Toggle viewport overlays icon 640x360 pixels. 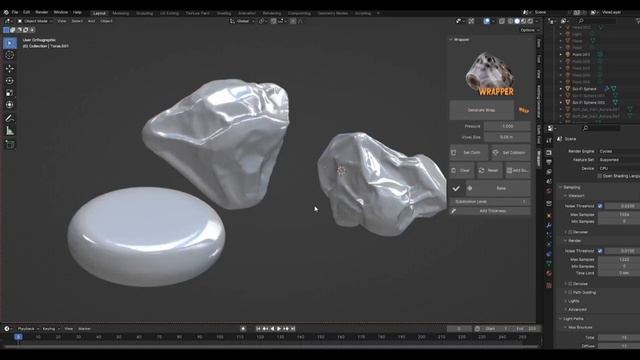click(x=487, y=21)
